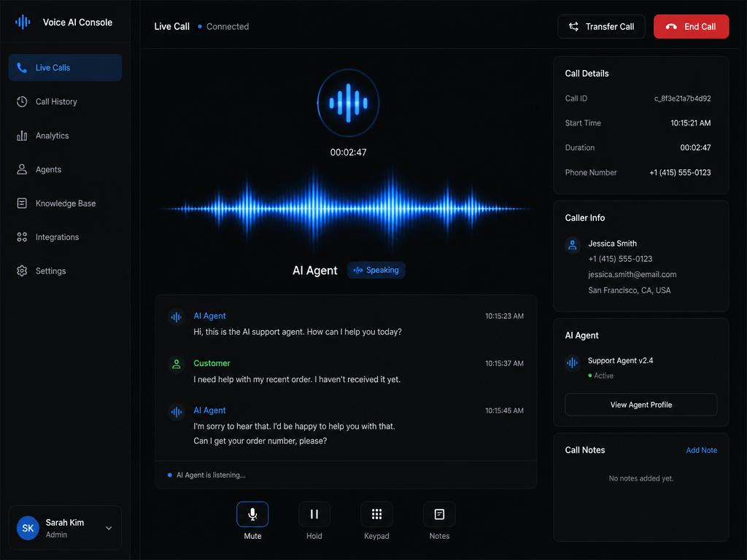Viewport: 747px width, 560px height.
Task: Click the call timer below the orb
Action: [348, 152]
